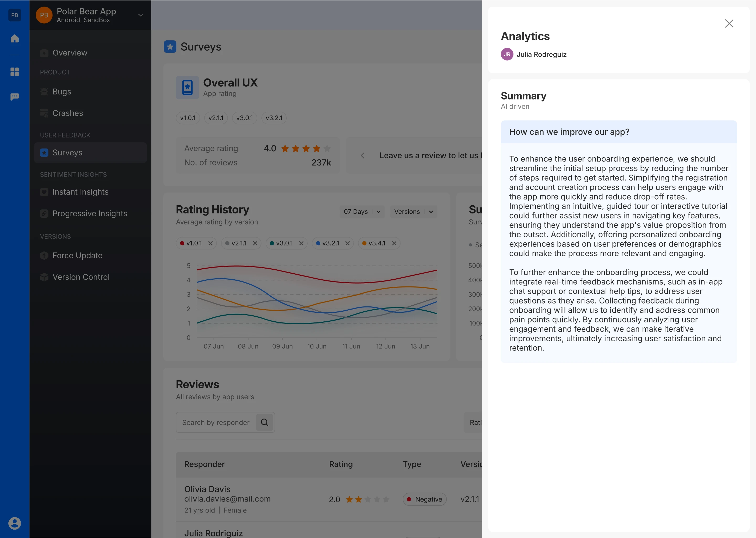Open the 07 Days dropdown
Screen dimensions: 756x538
pyautogui.click(x=362, y=212)
